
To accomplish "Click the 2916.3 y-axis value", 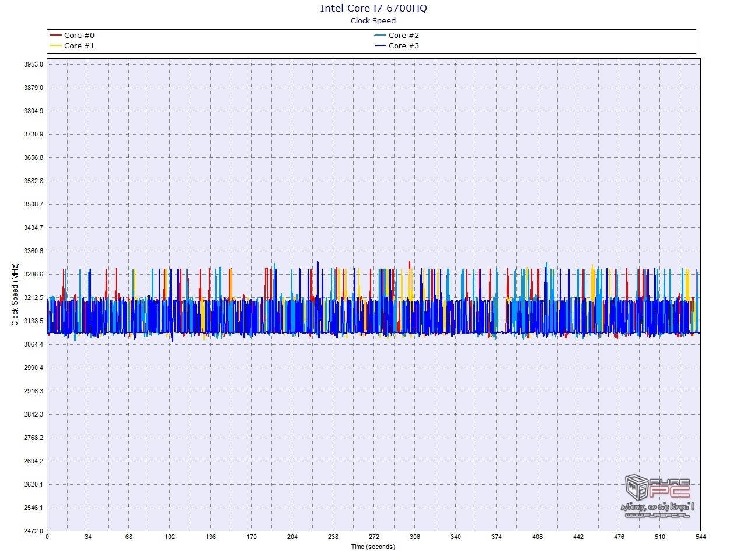I will (x=33, y=391).
